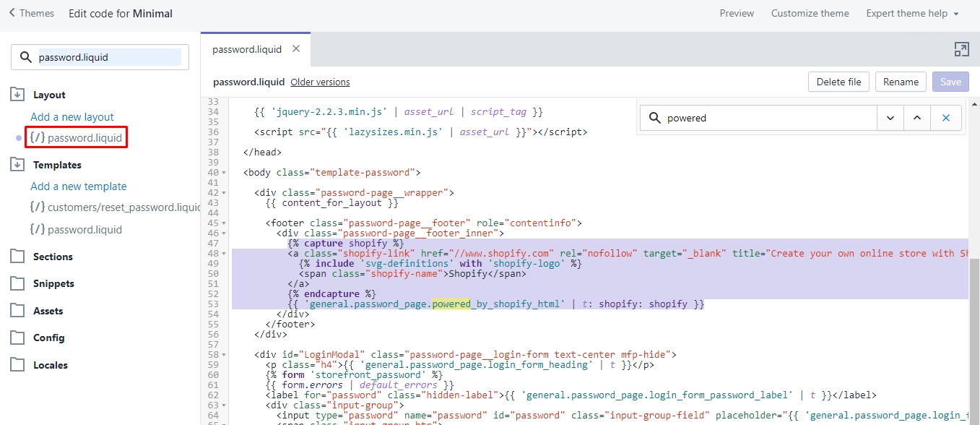
Task: Fold LoginModal div at line 58
Action: click(225, 355)
